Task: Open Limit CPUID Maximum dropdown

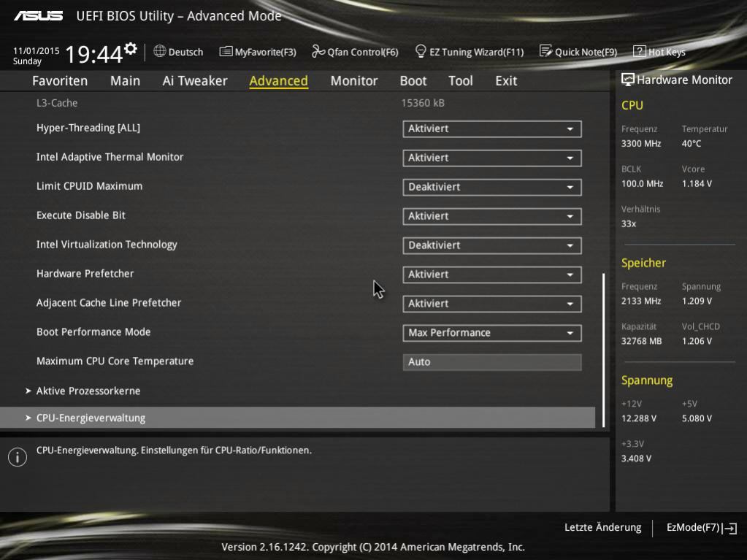Action: 491,187
